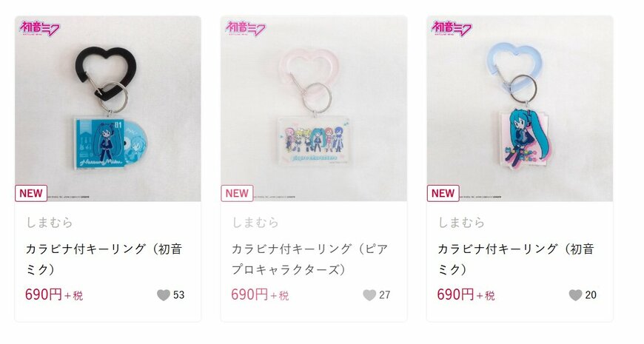Click NEW badge on pink heart keyring

237,193
